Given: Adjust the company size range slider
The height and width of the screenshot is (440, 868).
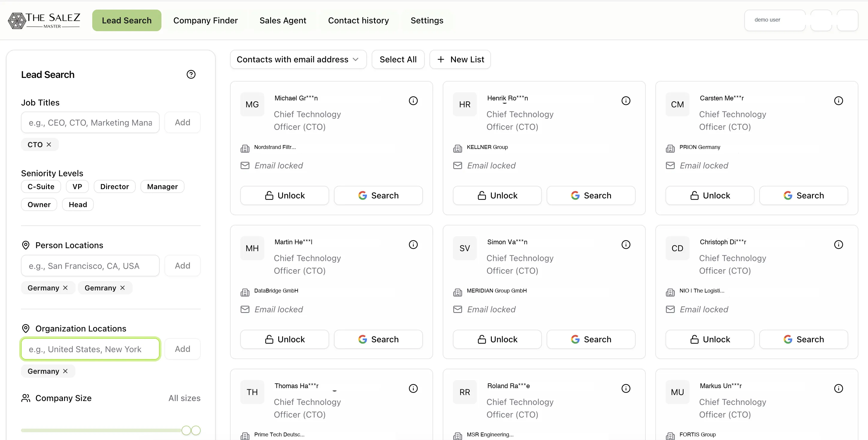Looking at the screenshot, I should click(x=186, y=430).
